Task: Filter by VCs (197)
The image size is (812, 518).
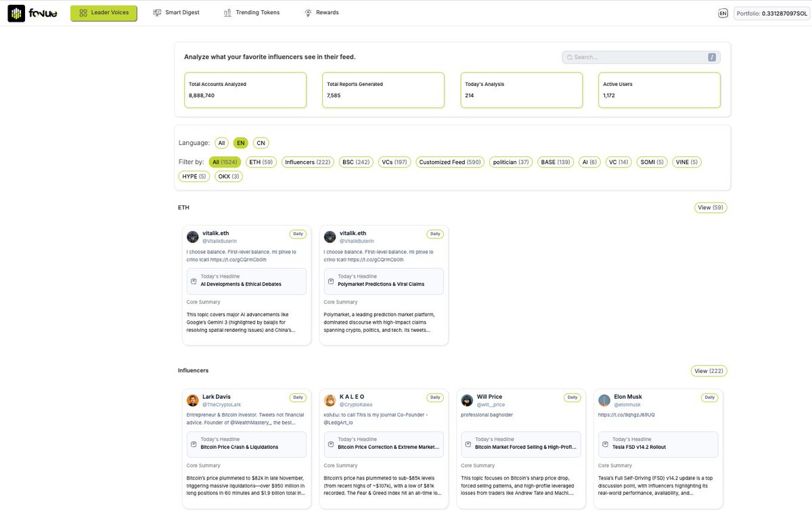Action: tap(394, 163)
